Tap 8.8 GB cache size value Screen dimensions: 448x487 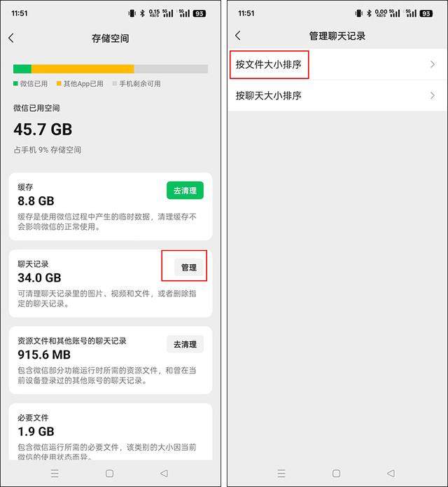36,201
